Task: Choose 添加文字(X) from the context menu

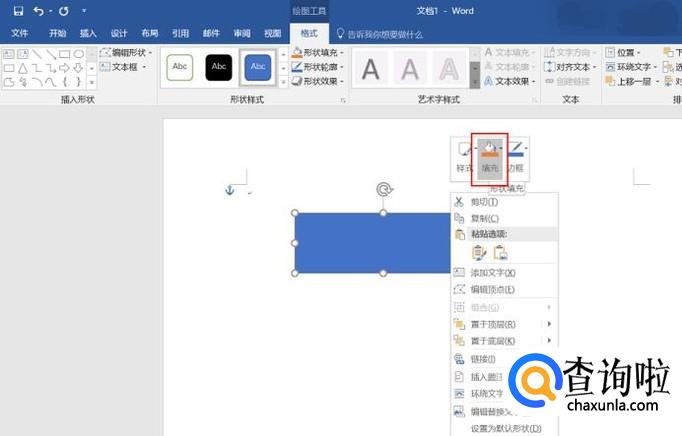Action: click(505, 273)
